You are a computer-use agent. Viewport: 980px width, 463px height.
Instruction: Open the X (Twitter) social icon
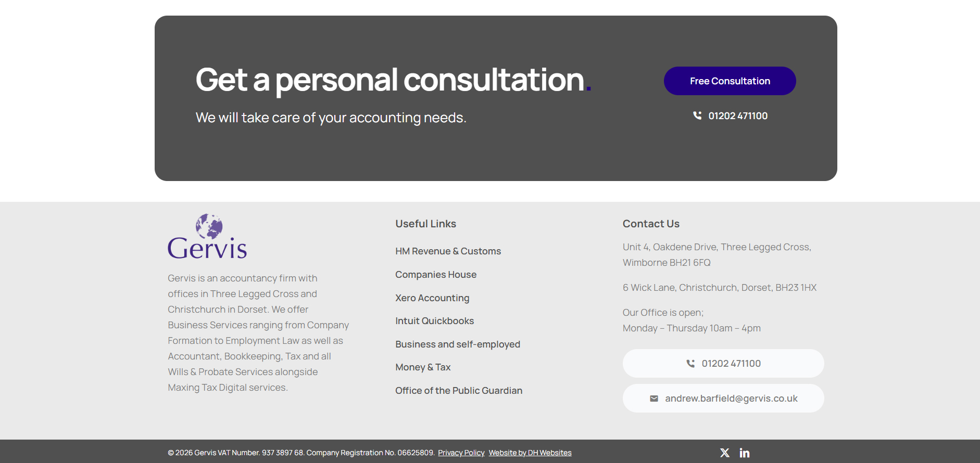(x=724, y=453)
